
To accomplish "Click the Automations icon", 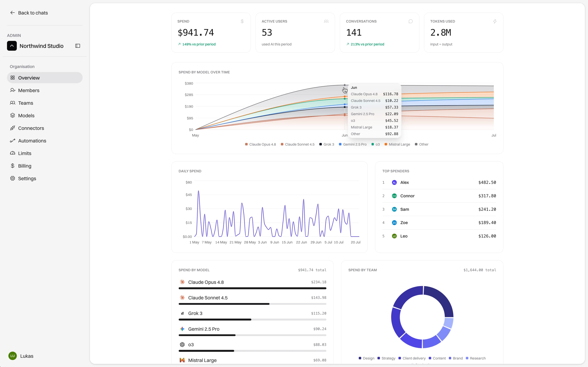I will (13, 141).
